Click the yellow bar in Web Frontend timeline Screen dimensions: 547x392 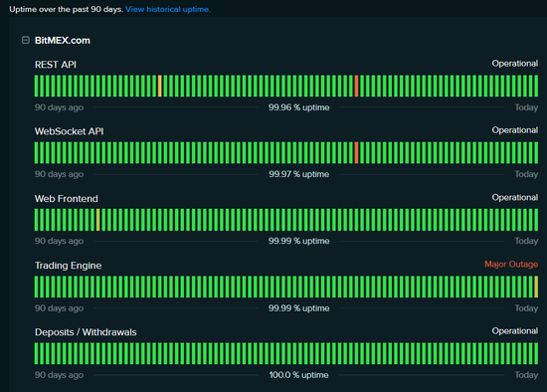point(98,220)
